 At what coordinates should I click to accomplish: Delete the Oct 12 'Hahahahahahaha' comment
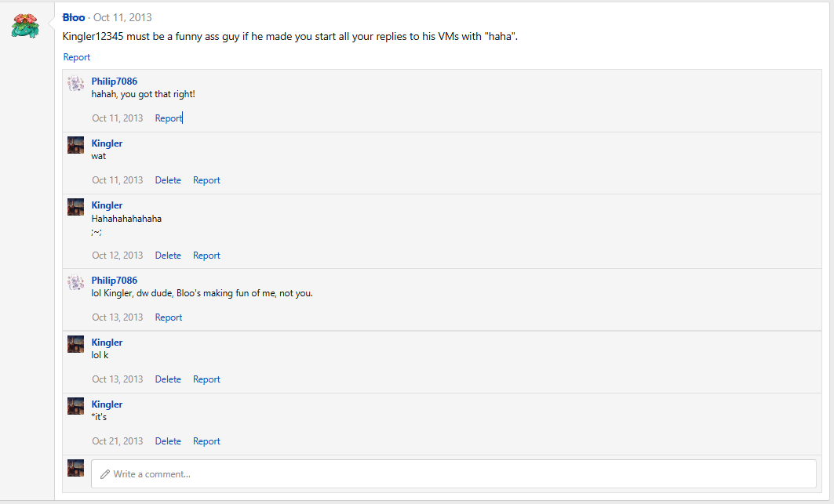click(168, 256)
